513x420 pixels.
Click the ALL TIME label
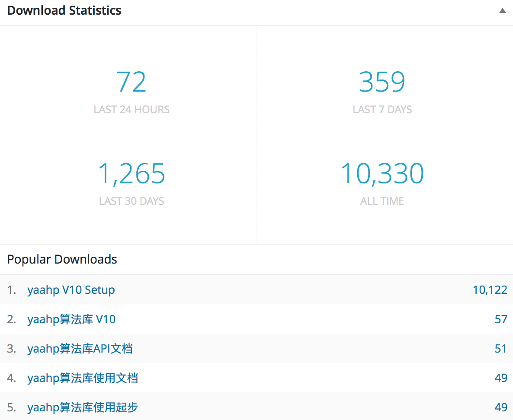tap(382, 201)
